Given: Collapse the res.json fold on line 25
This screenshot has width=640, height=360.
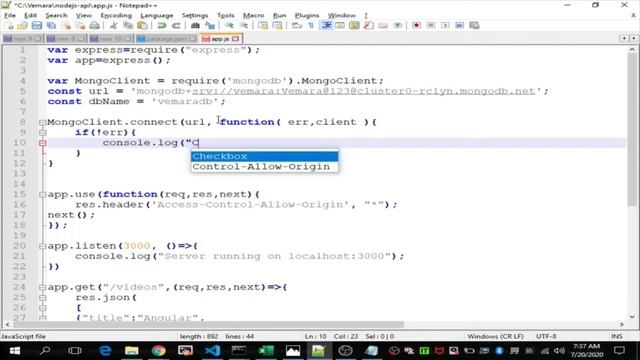Looking at the screenshot, I should (x=42, y=298).
